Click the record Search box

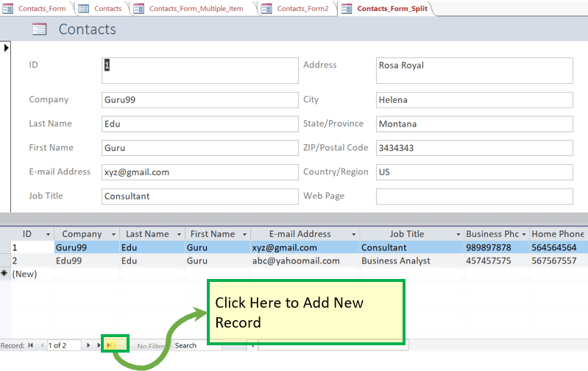pos(198,345)
